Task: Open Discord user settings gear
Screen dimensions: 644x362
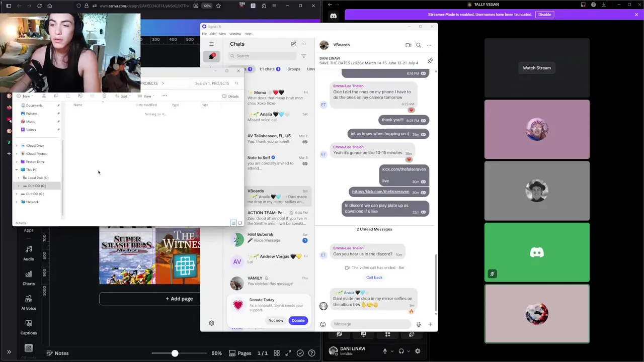Action: point(418,351)
